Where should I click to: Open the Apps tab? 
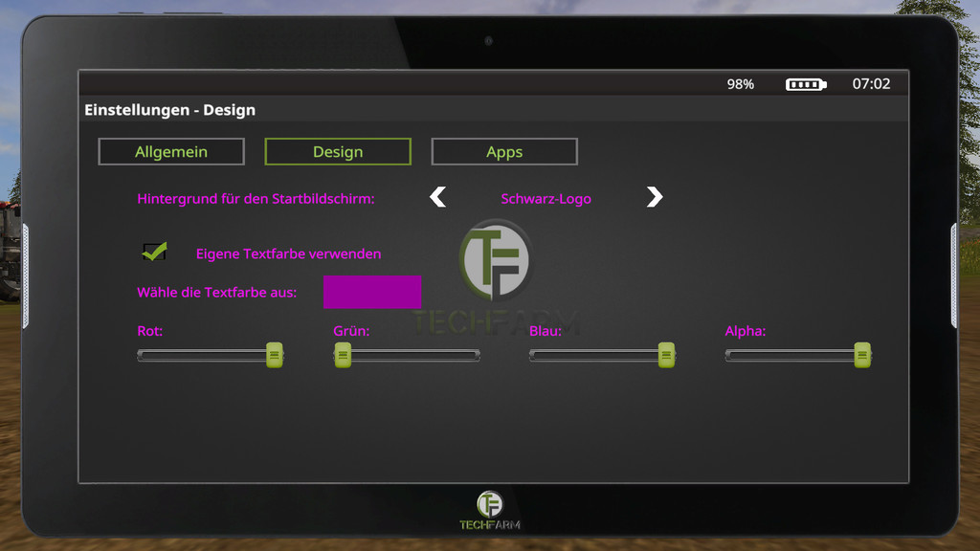[x=504, y=151]
